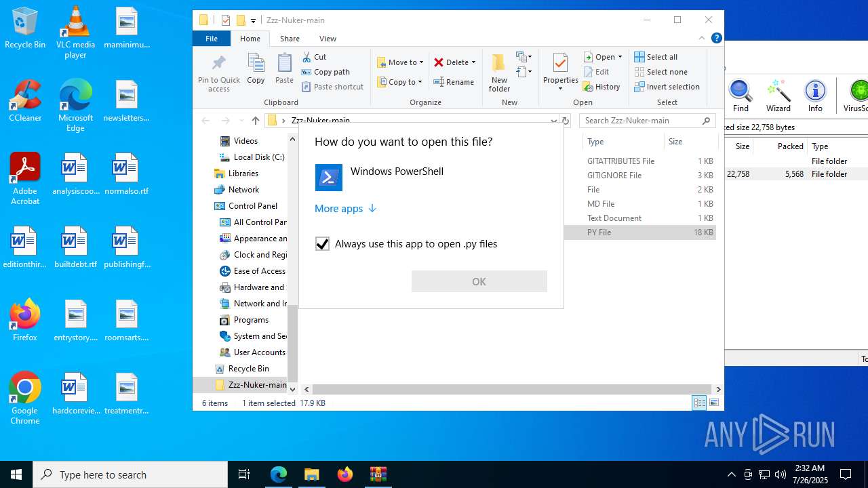Expand More apps list in dialog
Screen dimensions: 868x488
click(346, 209)
